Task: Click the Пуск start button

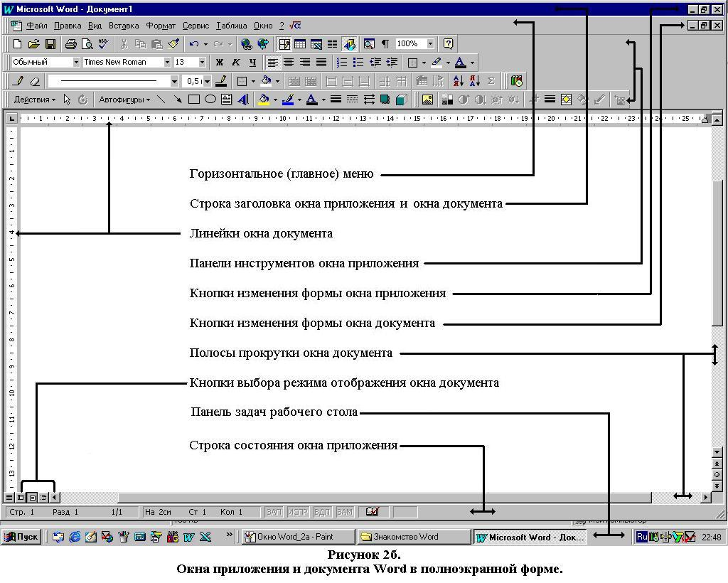Action: pos(21,537)
